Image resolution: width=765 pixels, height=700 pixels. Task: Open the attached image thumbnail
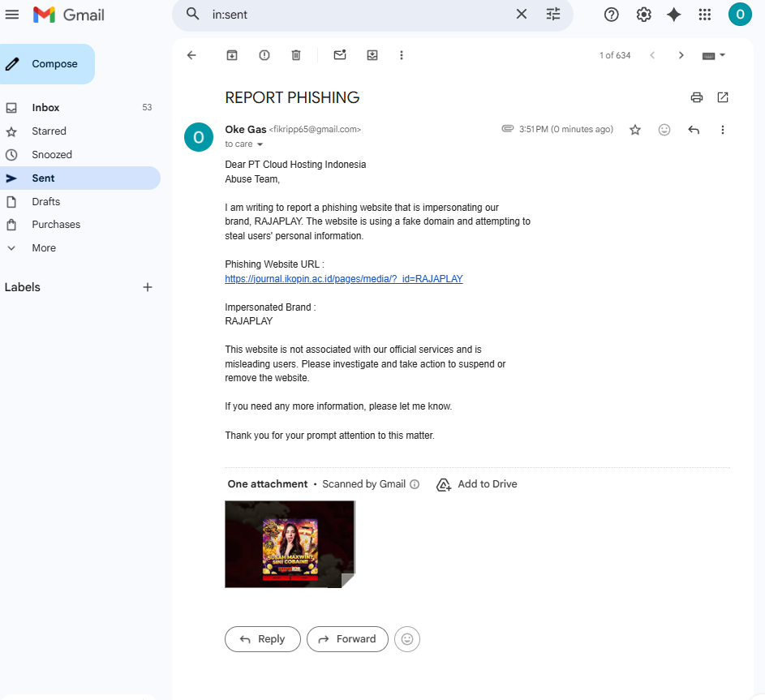(290, 544)
